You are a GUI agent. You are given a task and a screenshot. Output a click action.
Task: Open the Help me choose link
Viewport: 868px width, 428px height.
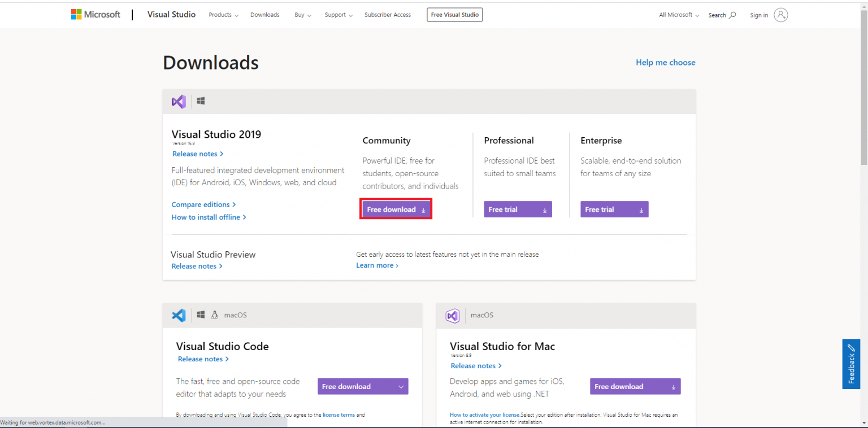665,63
